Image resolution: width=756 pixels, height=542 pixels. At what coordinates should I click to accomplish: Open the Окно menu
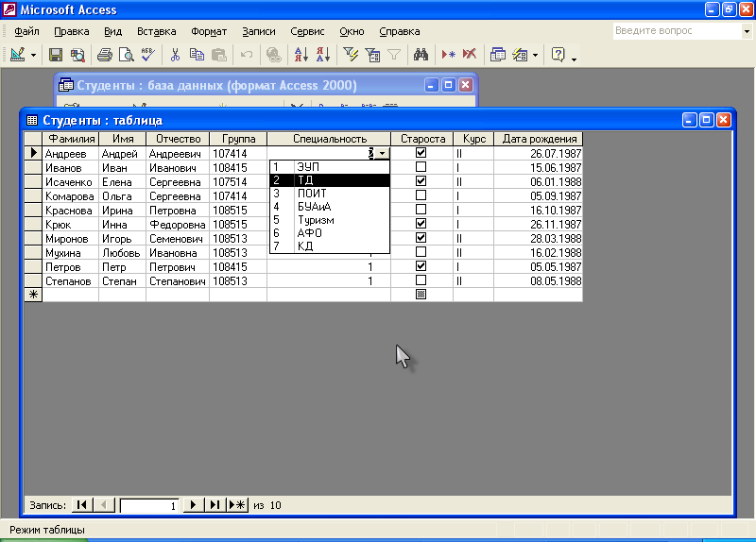pos(352,31)
